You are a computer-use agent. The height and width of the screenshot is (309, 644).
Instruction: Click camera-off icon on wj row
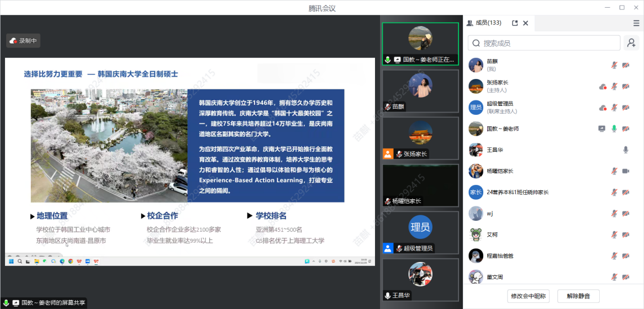(x=626, y=214)
